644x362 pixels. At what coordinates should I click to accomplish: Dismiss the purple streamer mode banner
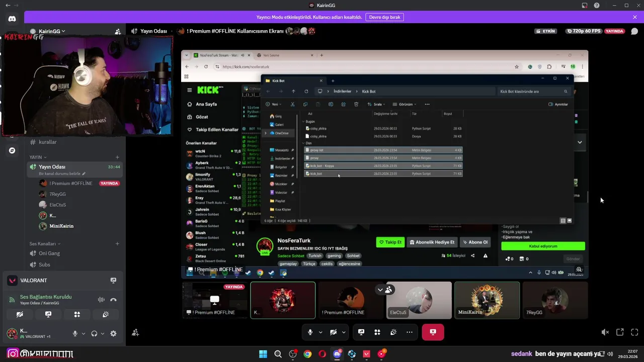pyautogui.click(x=635, y=17)
